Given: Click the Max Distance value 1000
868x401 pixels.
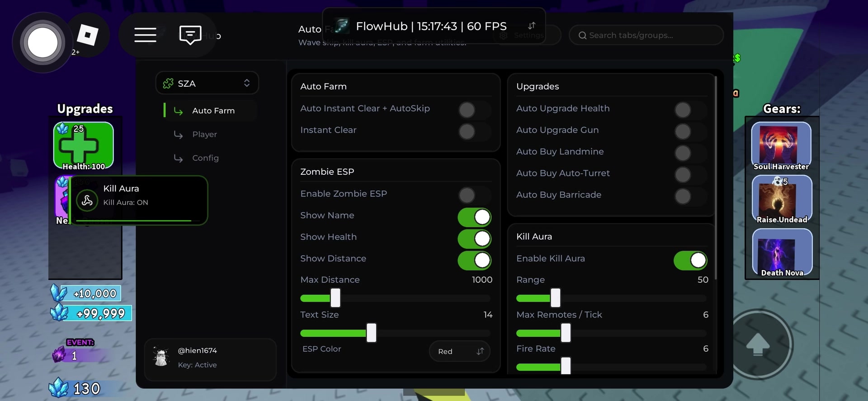Looking at the screenshot, I should (x=482, y=280).
